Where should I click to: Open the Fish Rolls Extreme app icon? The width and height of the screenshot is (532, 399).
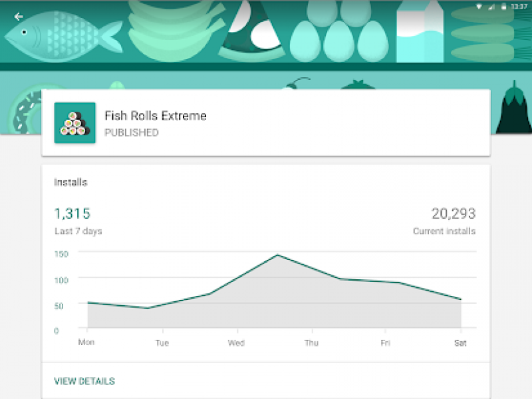(74, 122)
